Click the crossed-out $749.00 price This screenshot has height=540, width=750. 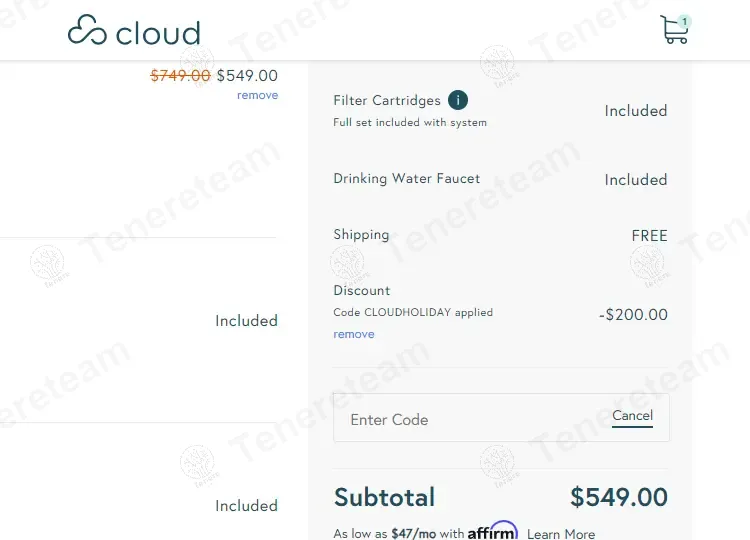[180, 76]
